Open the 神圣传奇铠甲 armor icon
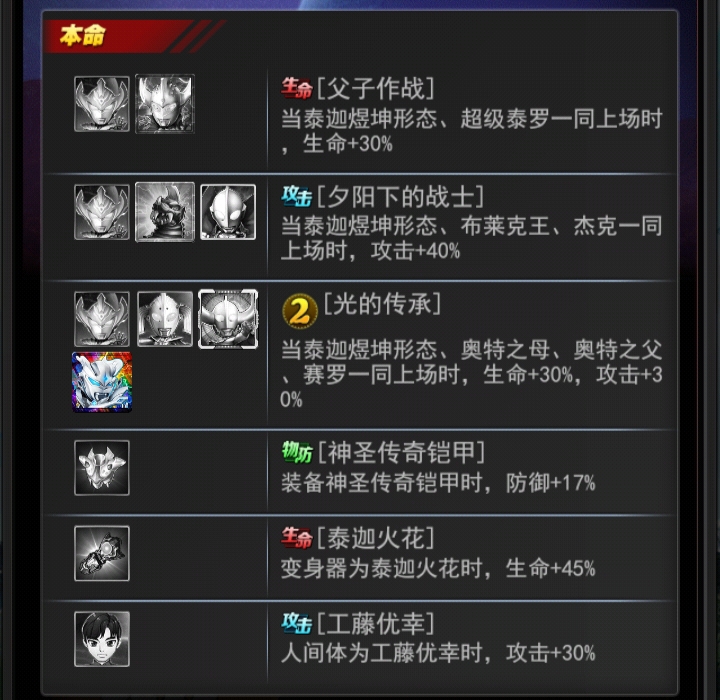 (102, 468)
